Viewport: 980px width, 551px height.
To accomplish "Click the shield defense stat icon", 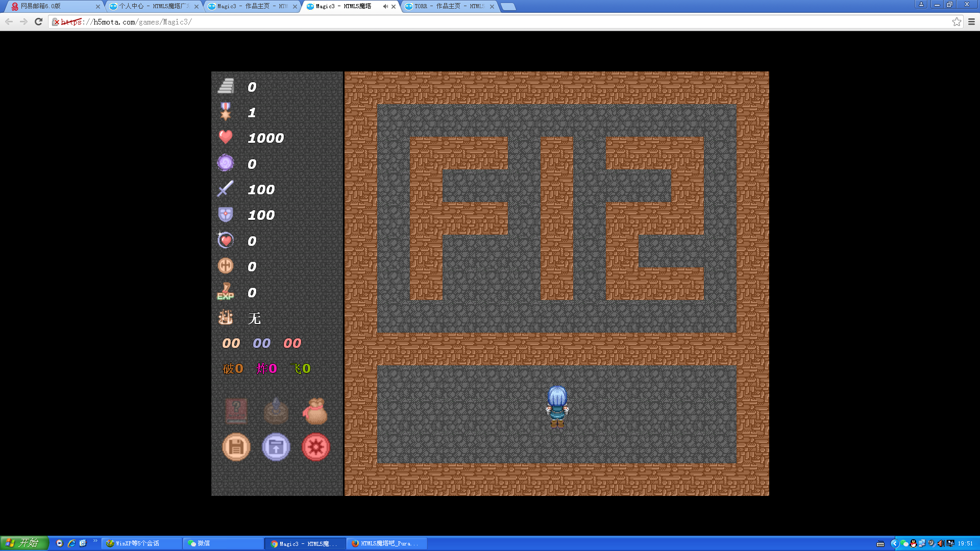I will point(225,215).
